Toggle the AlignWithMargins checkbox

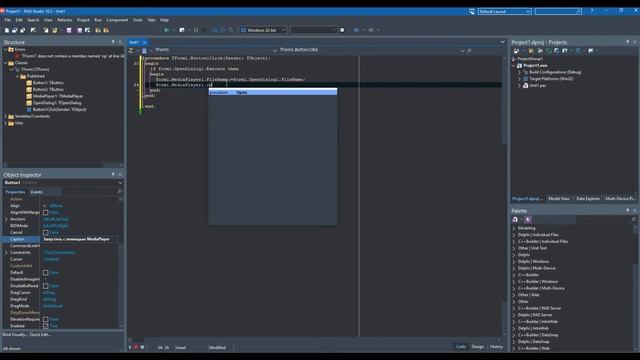tap(46, 213)
